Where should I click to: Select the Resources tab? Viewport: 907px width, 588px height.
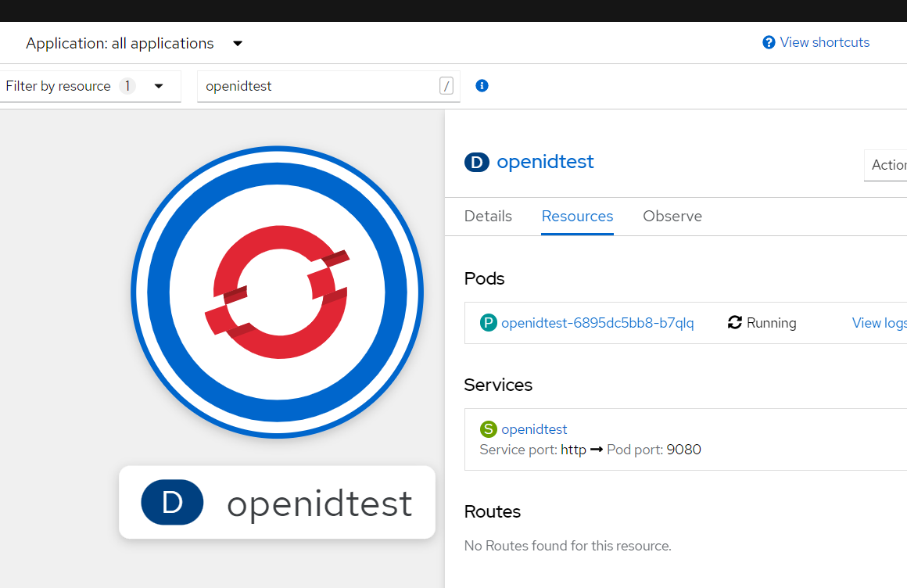tap(577, 217)
